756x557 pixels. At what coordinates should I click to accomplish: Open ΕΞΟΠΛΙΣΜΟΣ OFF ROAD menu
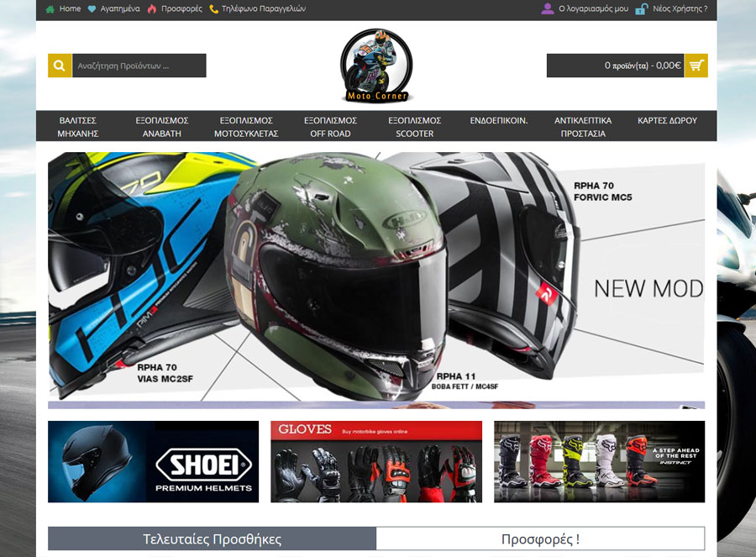(x=330, y=127)
